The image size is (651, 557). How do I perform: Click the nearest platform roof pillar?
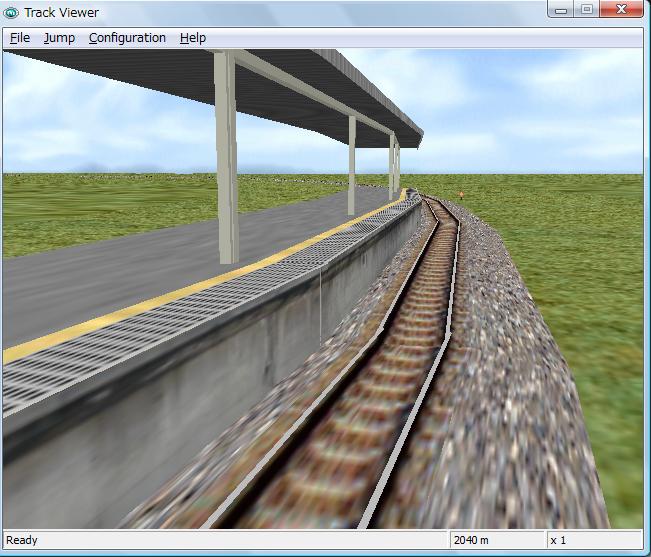227,160
